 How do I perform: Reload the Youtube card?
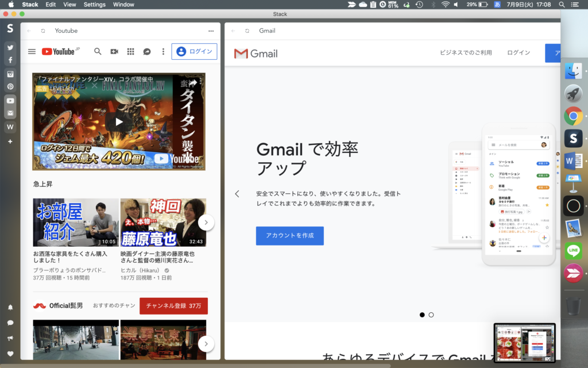coord(43,31)
